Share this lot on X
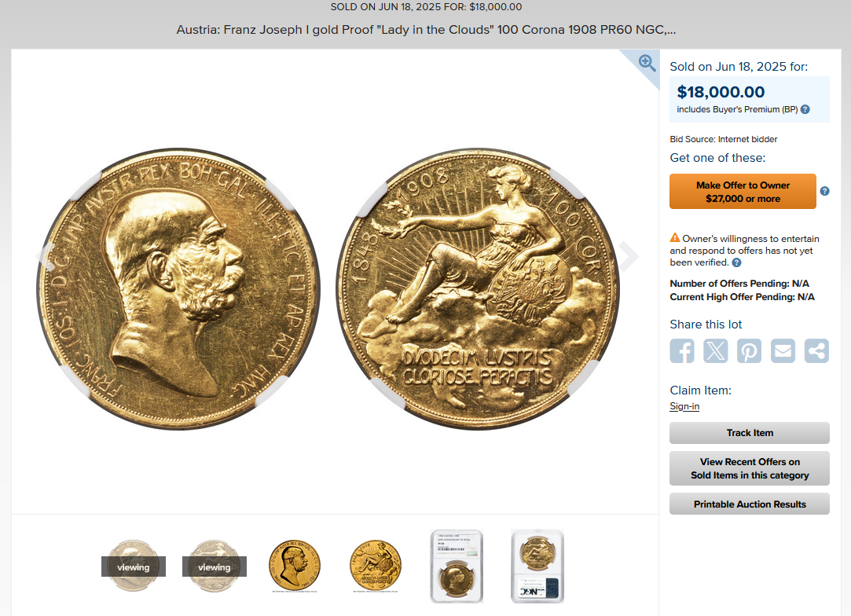 (715, 350)
